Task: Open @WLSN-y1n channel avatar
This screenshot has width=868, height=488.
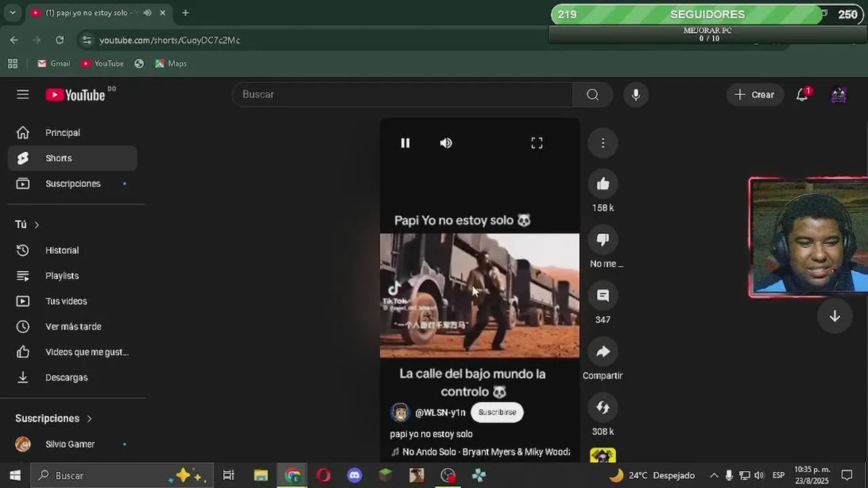Action: (400, 412)
